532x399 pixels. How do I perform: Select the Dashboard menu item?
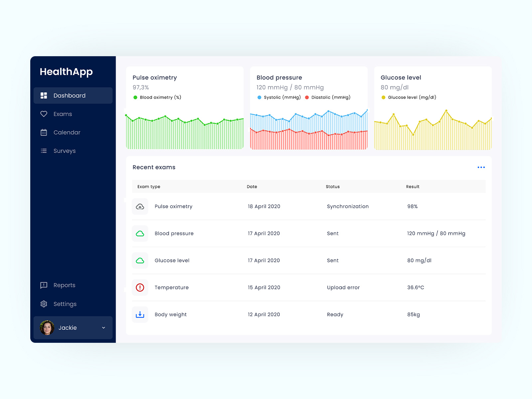(69, 95)
